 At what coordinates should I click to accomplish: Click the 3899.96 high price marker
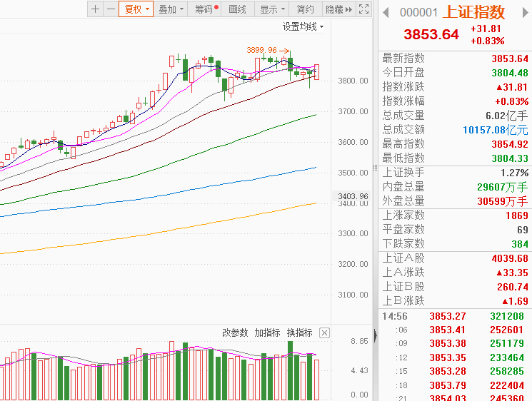point(261,50)
